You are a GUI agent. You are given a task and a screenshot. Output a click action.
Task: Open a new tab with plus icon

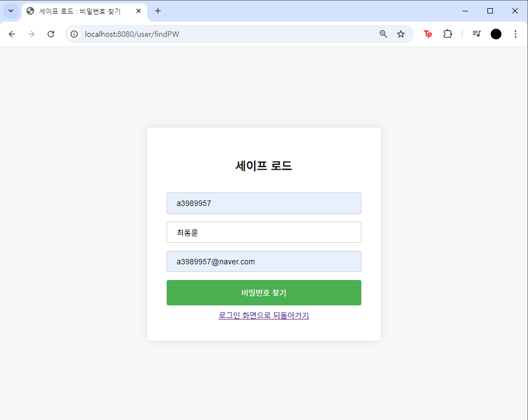tap(158, 11)
